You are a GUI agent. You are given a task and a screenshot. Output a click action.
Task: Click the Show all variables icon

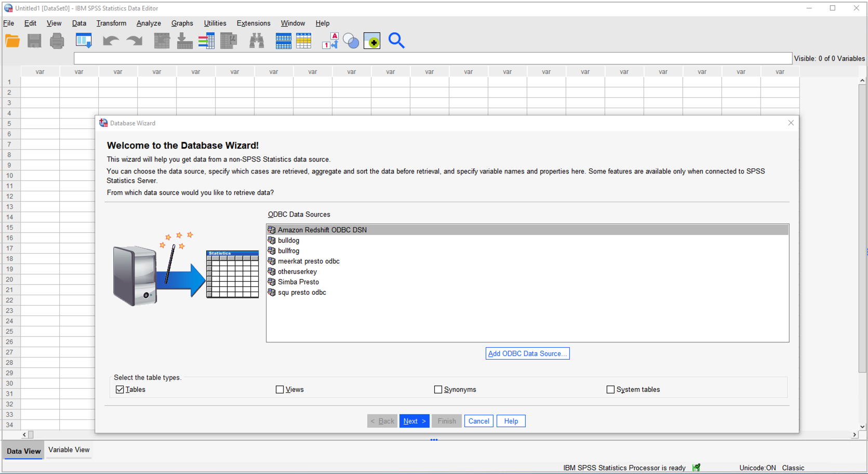click(372, 41)
